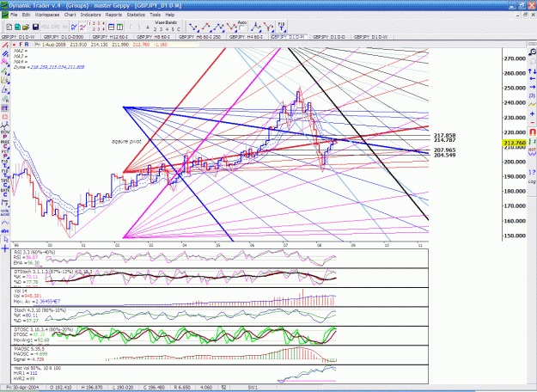Click the up-down arrows vertical scale icon

click(x=532, y=71)
